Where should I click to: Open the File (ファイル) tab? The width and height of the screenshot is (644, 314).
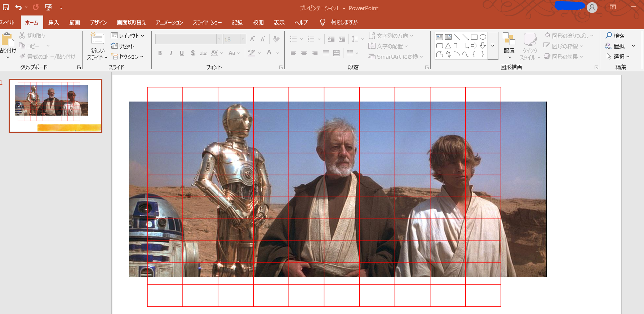point(6,22)
